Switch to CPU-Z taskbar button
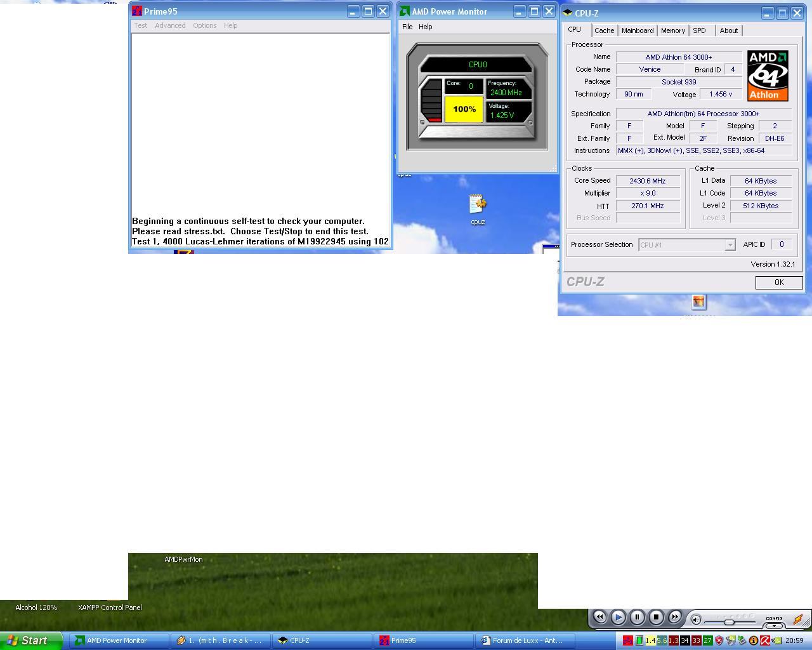Image resolution: width=812 pixels, height=650 pixels. coord(322,640)
